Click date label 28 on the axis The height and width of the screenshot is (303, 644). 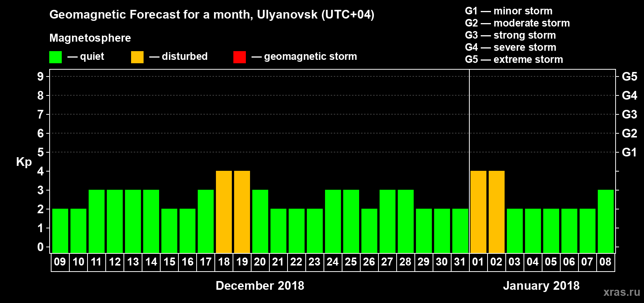(x=405, y=262)
